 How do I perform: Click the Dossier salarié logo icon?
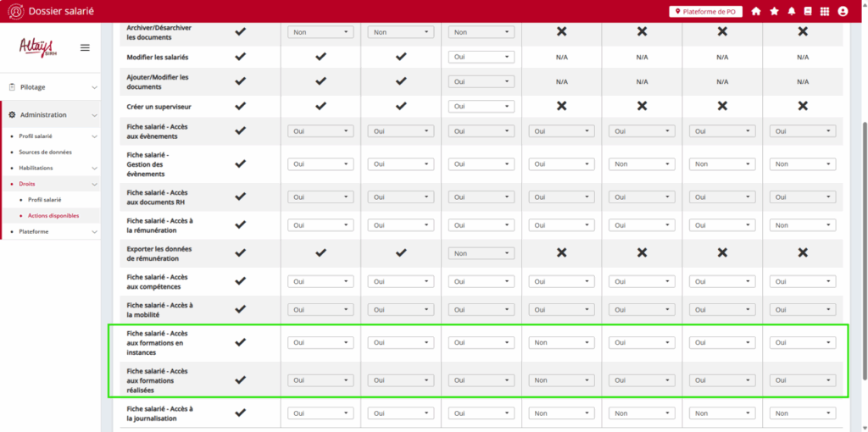(14, 11)
